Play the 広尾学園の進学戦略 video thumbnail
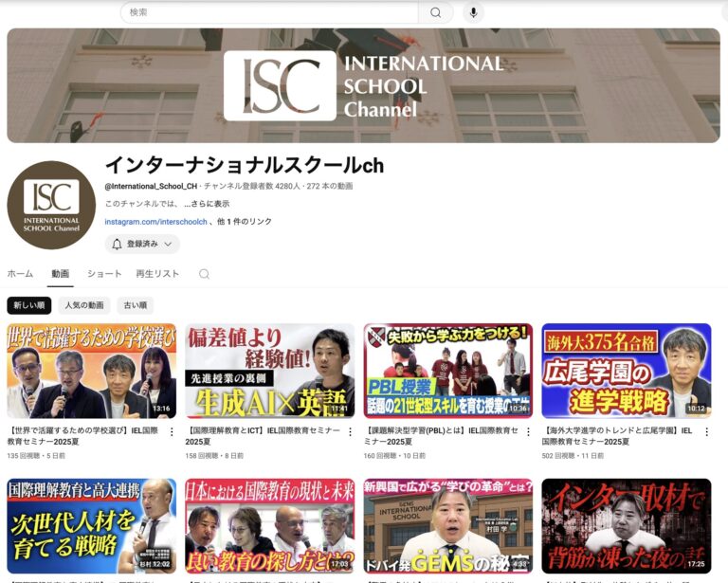Screen dimensions: 728x583 (626, 371)
